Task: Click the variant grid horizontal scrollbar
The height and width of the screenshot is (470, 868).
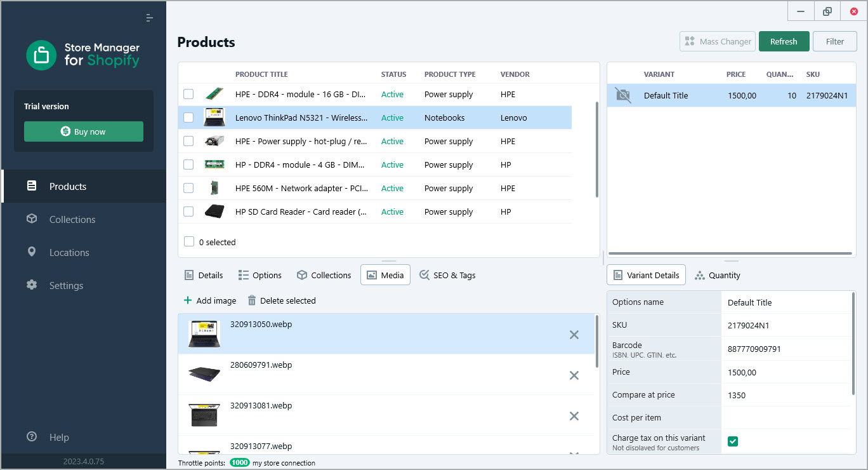Action: 730,253
